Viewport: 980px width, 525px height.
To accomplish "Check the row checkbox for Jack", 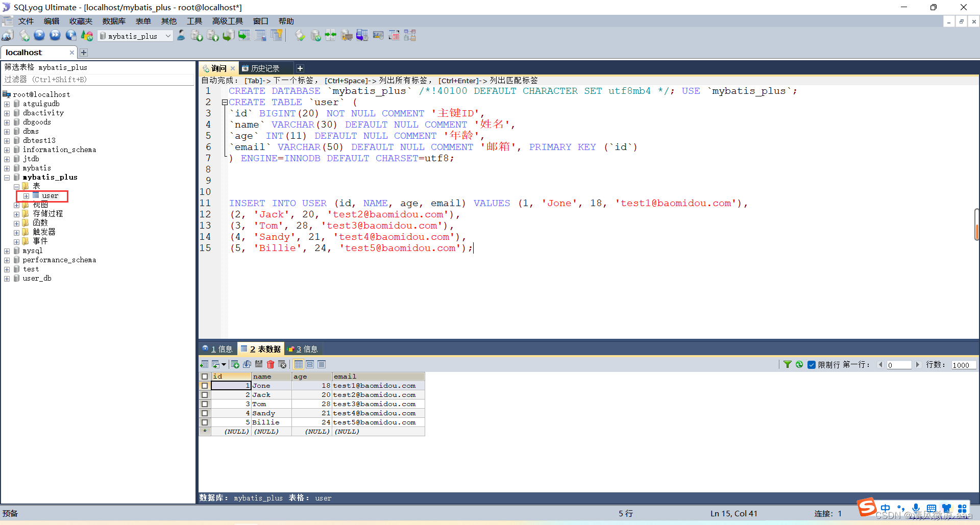I will coord(205,395).
